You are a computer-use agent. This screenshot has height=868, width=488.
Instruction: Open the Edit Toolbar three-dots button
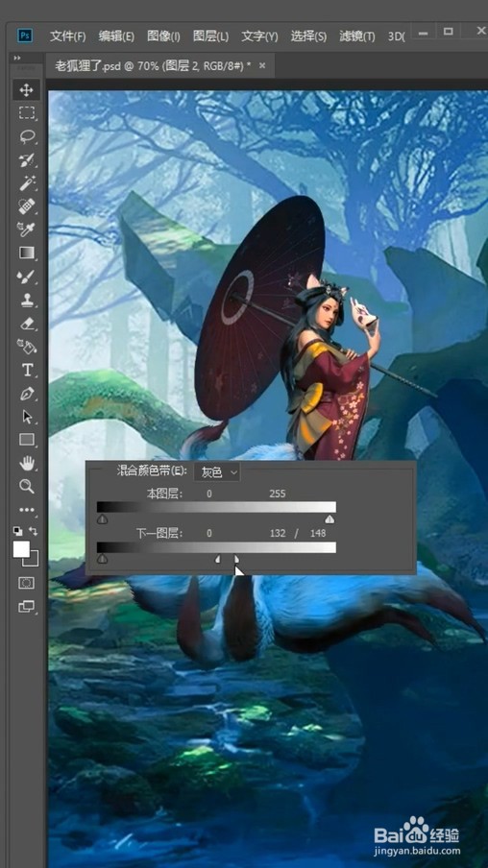pyautogui.click(x=27, y=510)
